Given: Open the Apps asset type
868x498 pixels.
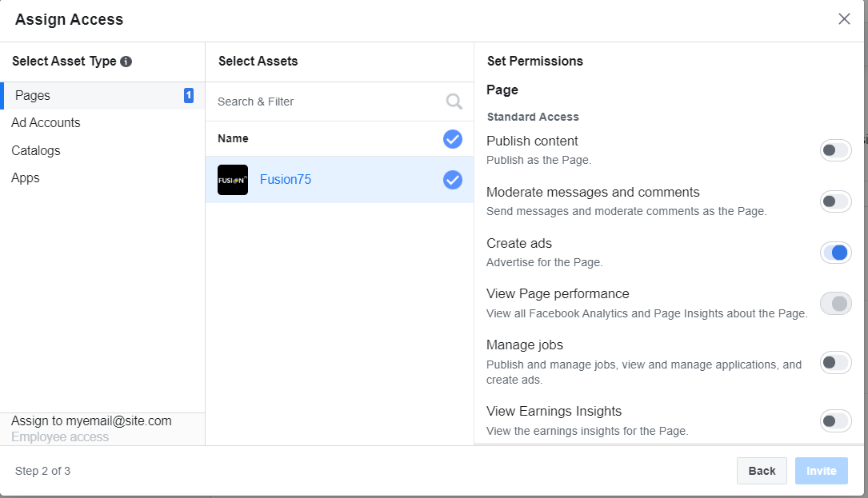Looking at the screenshot, I should 26,178.
